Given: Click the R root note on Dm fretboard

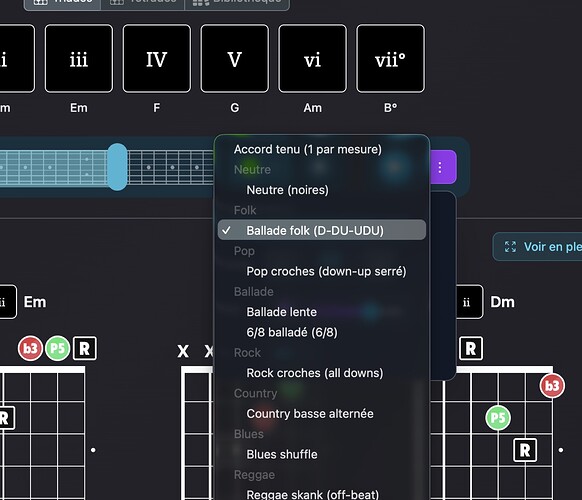Looking at the screenshot, I should coord(525,450).
